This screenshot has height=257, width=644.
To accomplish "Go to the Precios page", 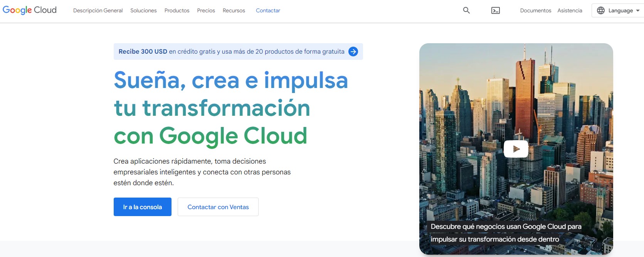I will click(x=206, y=10).
